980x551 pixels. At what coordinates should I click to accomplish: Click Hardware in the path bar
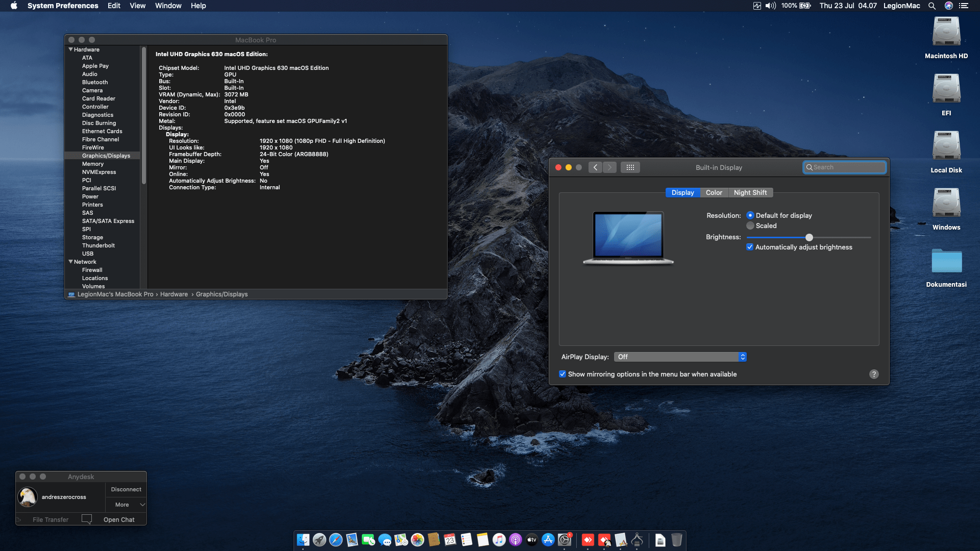coord(174,294)
